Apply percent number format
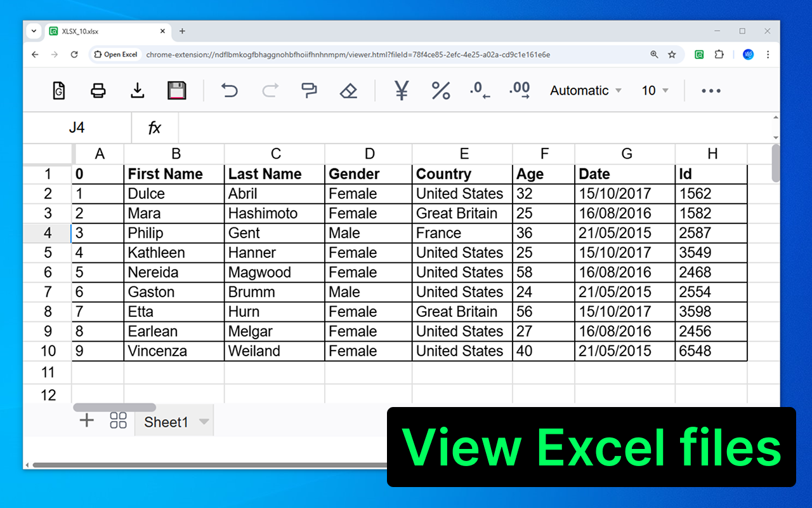 click(x=441, y=91)
